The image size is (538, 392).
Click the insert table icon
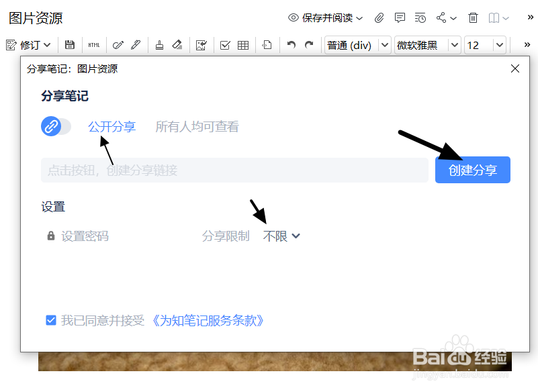[243, 45]
